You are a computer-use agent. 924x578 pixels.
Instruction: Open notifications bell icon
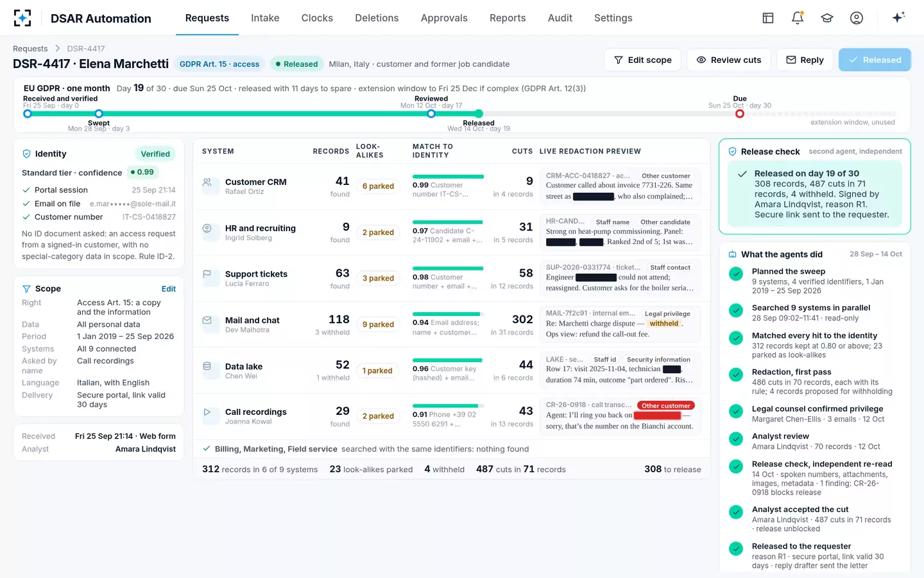[798, 18]
